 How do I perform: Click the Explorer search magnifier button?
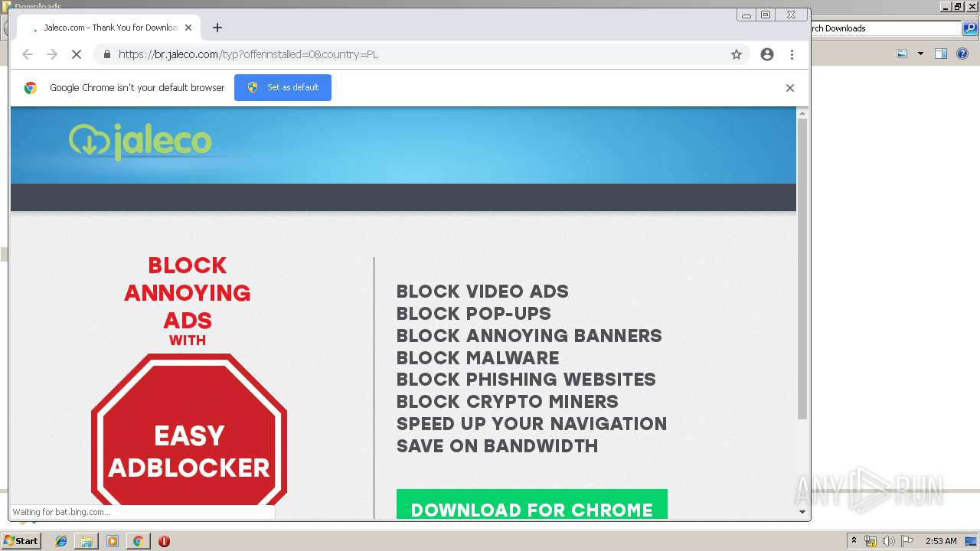(x=969, y=28)
